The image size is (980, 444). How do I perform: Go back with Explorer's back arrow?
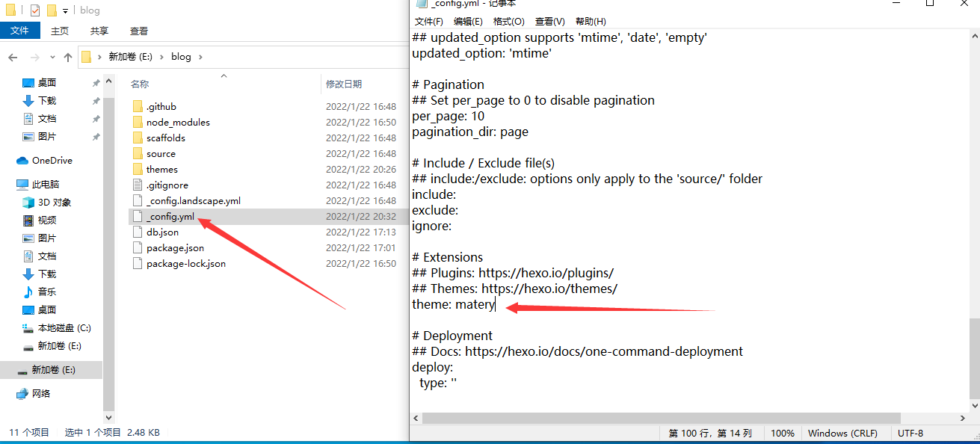[x=13, y=57]
